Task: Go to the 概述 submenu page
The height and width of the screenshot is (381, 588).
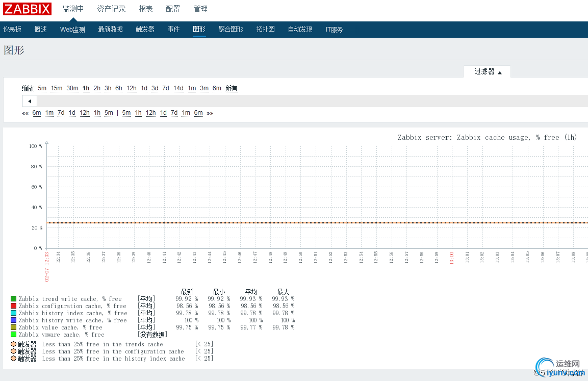Action: coord(40,29)
